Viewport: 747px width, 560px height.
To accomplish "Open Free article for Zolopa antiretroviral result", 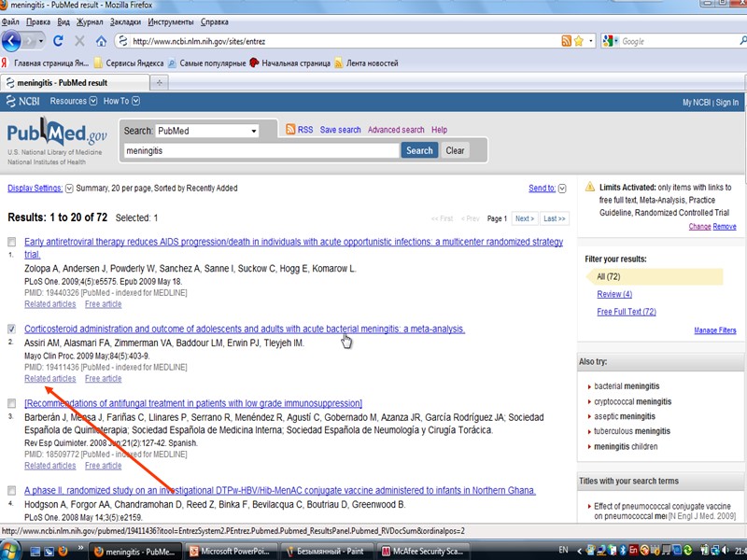I will click(x=103, y=304).
